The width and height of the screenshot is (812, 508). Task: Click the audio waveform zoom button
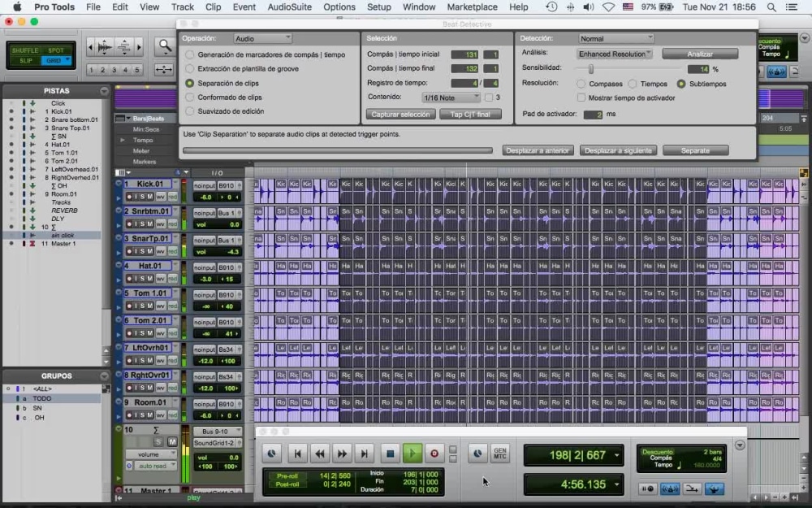105,47
